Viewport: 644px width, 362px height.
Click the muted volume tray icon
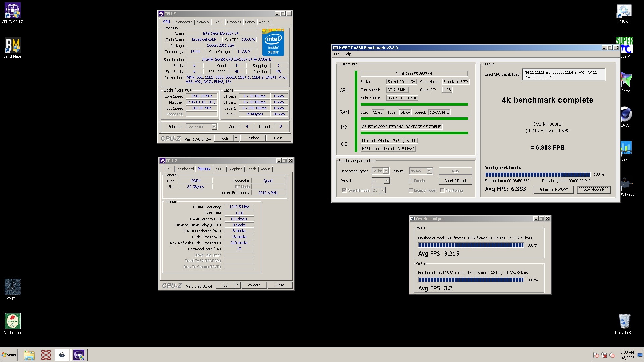(x=612, y=355)
